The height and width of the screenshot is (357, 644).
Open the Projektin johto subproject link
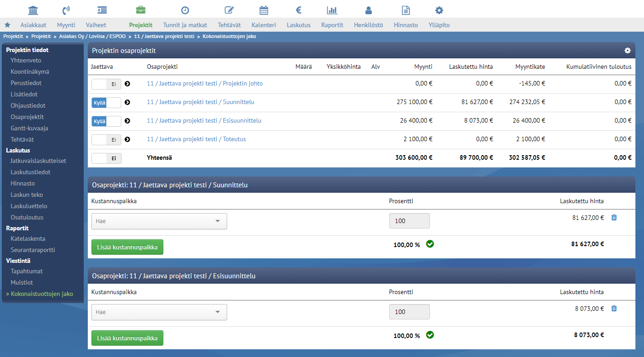[x=205, y=84]
